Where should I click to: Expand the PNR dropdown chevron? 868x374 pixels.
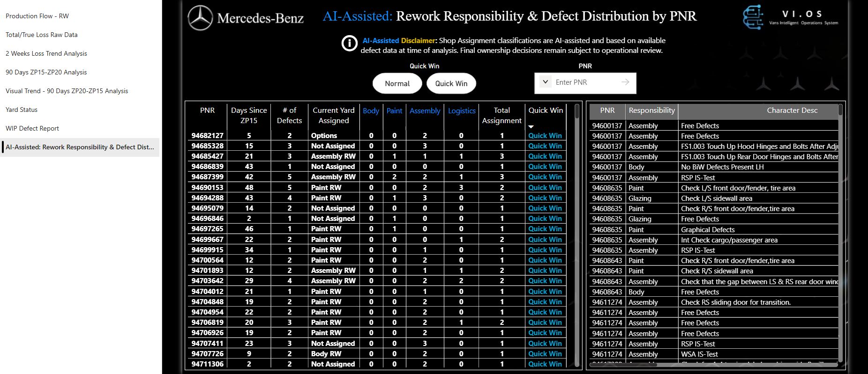pyautogui.click(x=545, y=82)
